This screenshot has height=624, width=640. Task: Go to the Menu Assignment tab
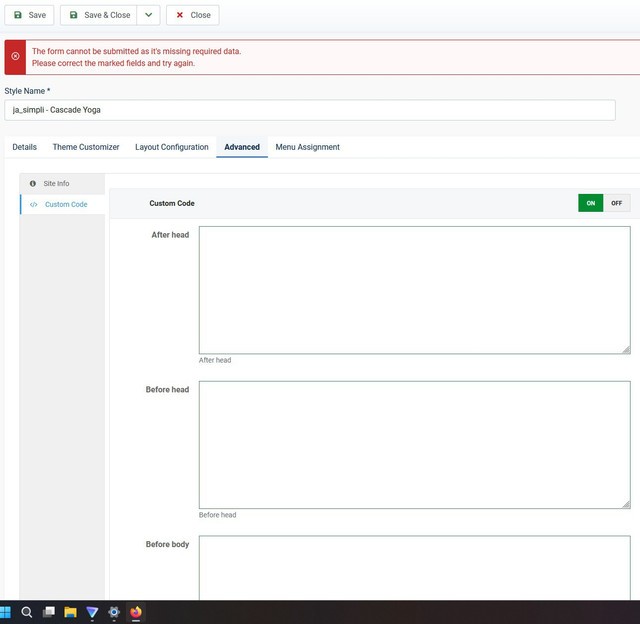point(307,147)
